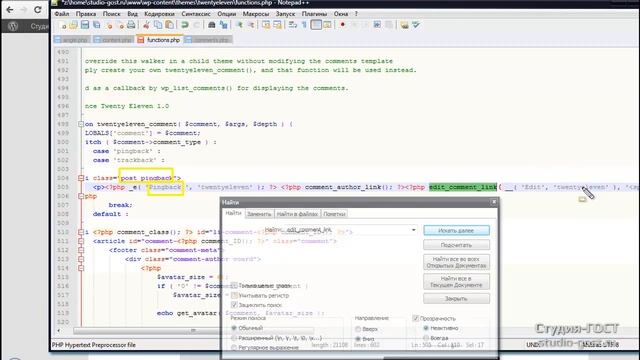
Task: Open the 'Плагины' menu
Action: click(314, 13)
